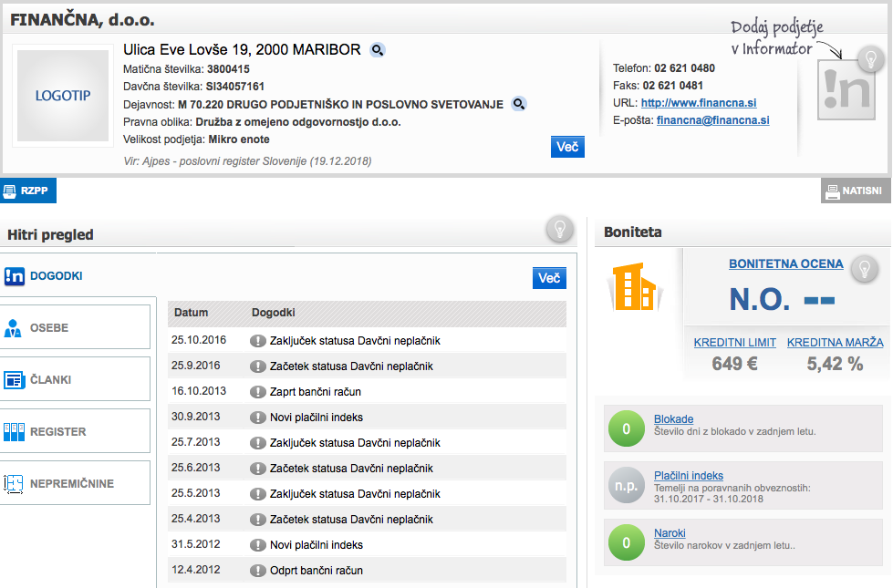
Task: Open the Kreditni limit link
Action: [x=734, y=343]
